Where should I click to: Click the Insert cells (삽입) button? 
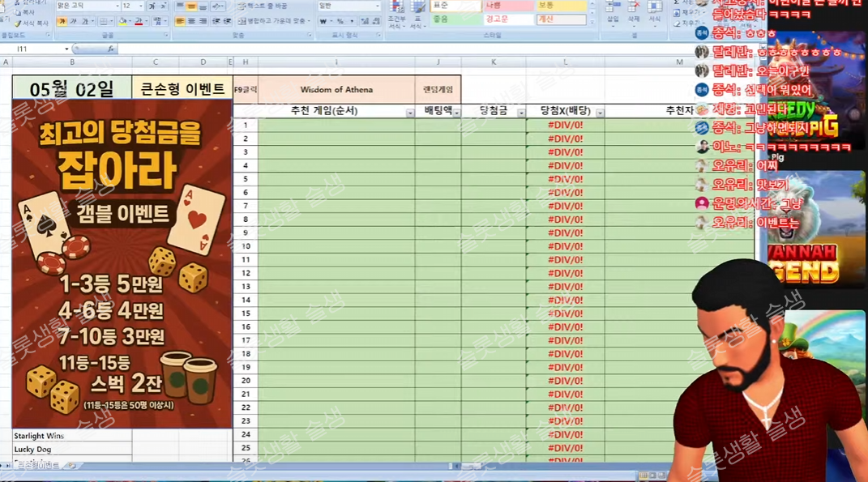coord(612,13)
